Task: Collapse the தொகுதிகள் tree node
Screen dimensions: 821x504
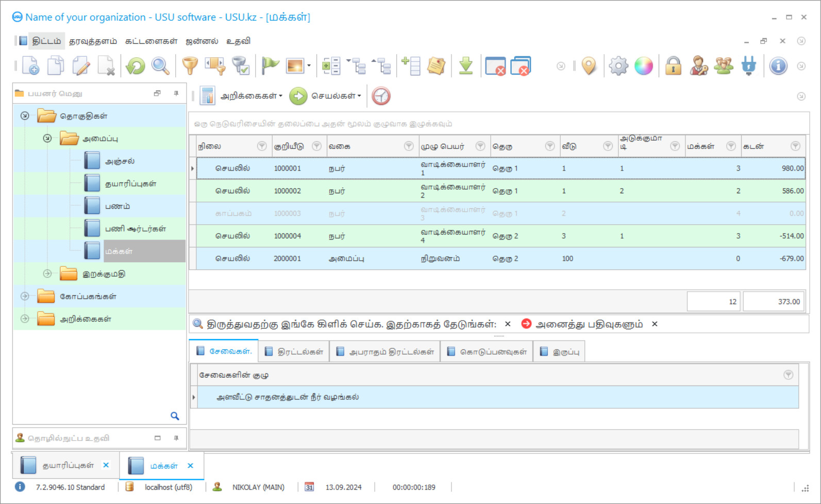Action: pos(25,116)
